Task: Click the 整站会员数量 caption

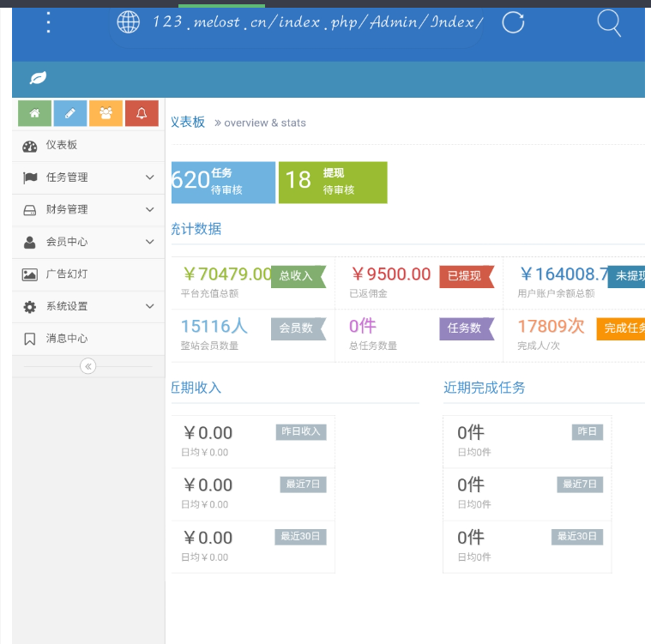Action: coord(209,346)
